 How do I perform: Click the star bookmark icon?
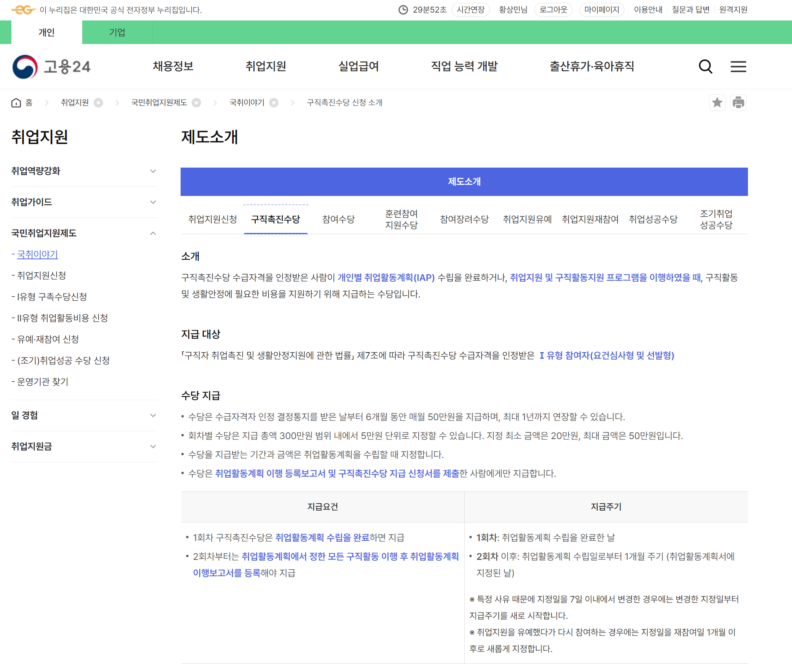click(717, 103)
